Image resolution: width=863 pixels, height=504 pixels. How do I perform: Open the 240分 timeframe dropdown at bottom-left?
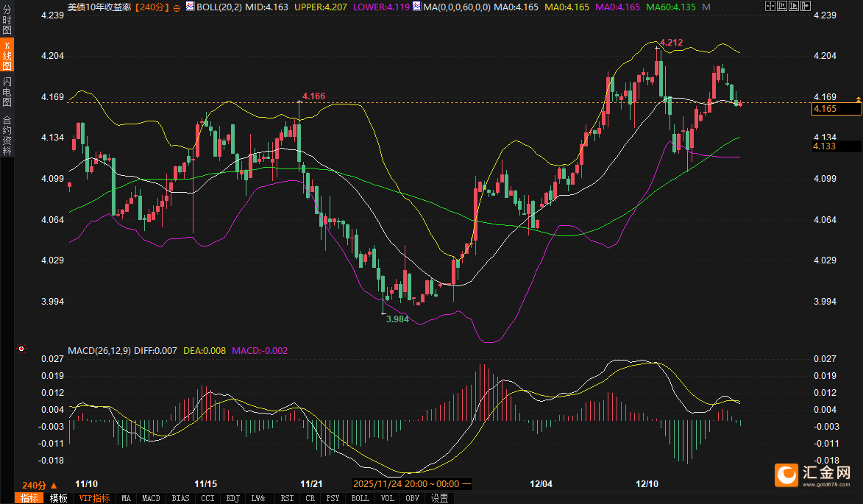[38, 485]
